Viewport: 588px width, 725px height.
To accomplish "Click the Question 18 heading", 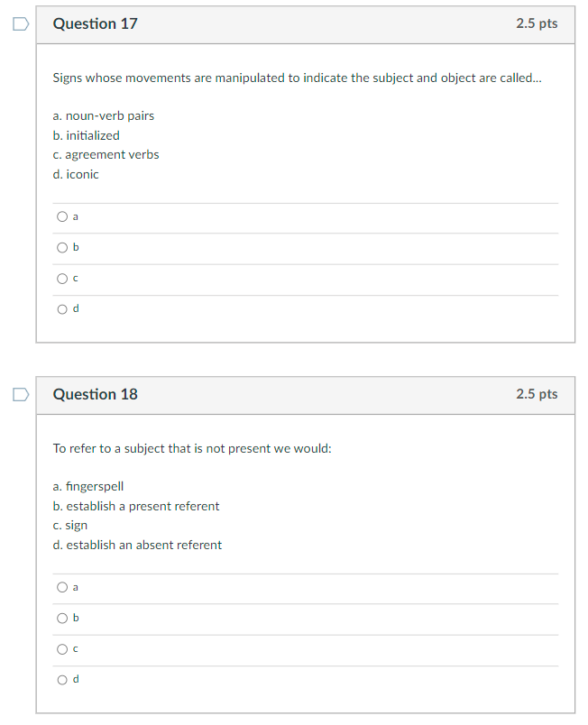I will point(96,394).
